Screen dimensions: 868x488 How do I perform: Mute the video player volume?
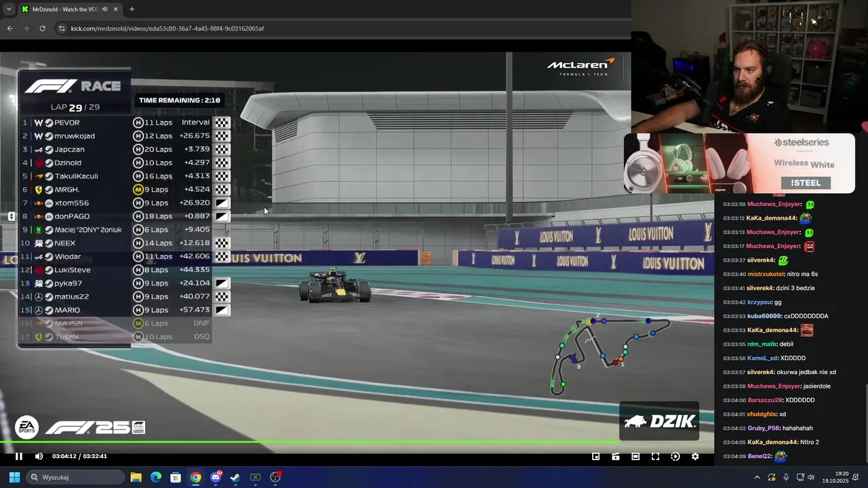[39, 456]
